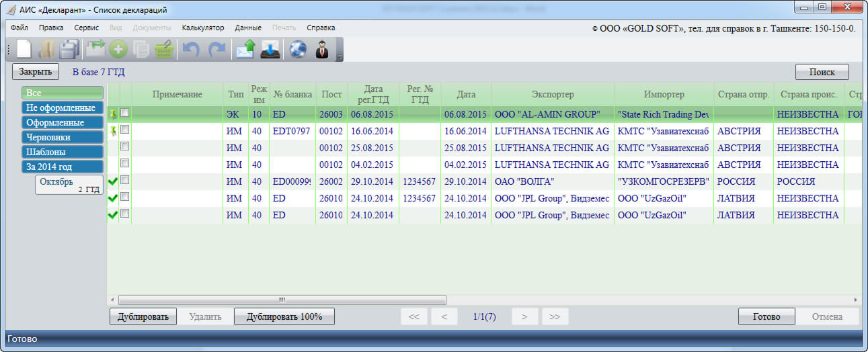The height and width of the screenshot is (352, 868).
Task: Click the green pin on LUFTHANSA 16.06.2014 row
Action: pyautogui.click(x=113, y=130)
